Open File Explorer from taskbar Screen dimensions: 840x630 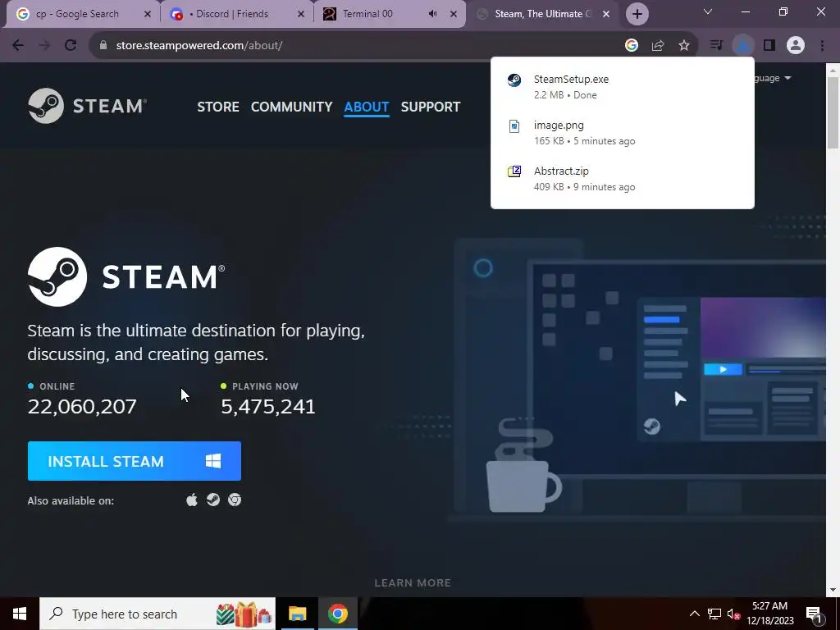tap(297, 614)
